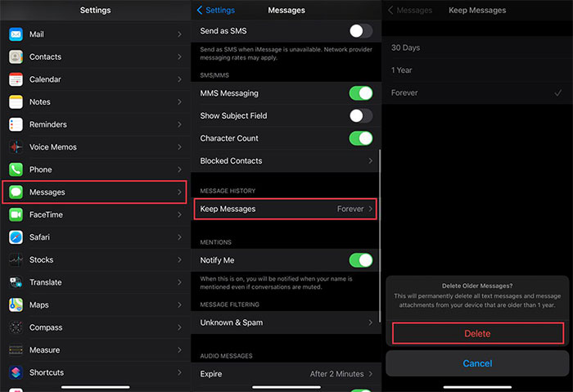Open the Voice Memos settings row
The width and height of the screenshot is (573, 392).
96,147
